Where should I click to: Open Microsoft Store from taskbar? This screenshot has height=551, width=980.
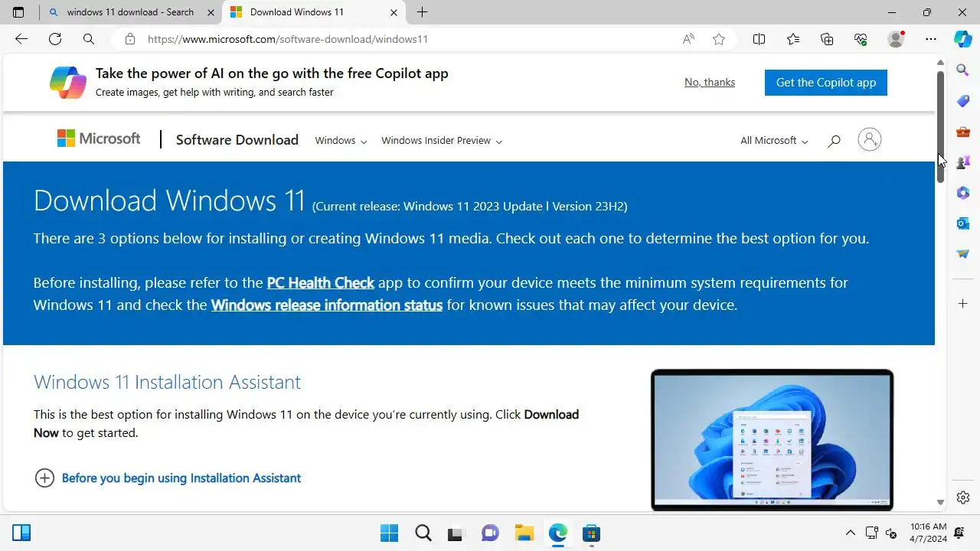[x=591, y=533]
